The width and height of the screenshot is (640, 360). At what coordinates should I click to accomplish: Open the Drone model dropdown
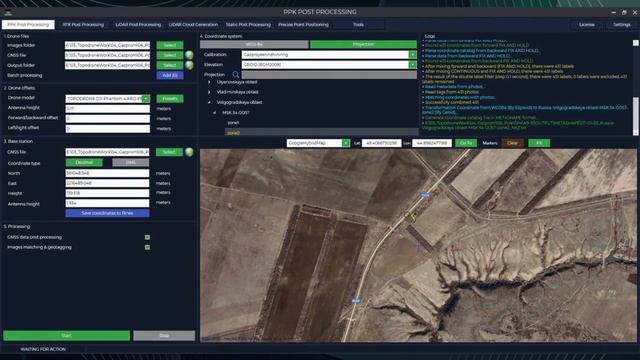click(x=146, y=99)
